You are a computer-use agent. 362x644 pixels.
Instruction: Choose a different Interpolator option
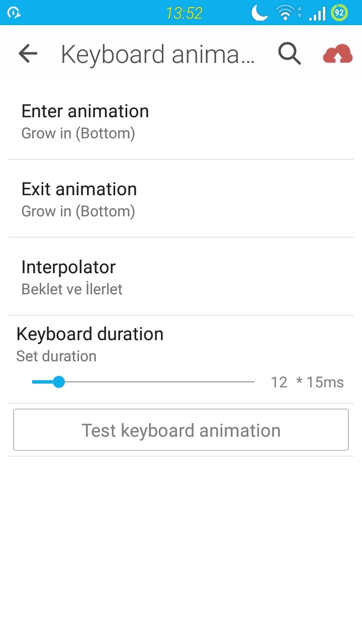(181, 277)
